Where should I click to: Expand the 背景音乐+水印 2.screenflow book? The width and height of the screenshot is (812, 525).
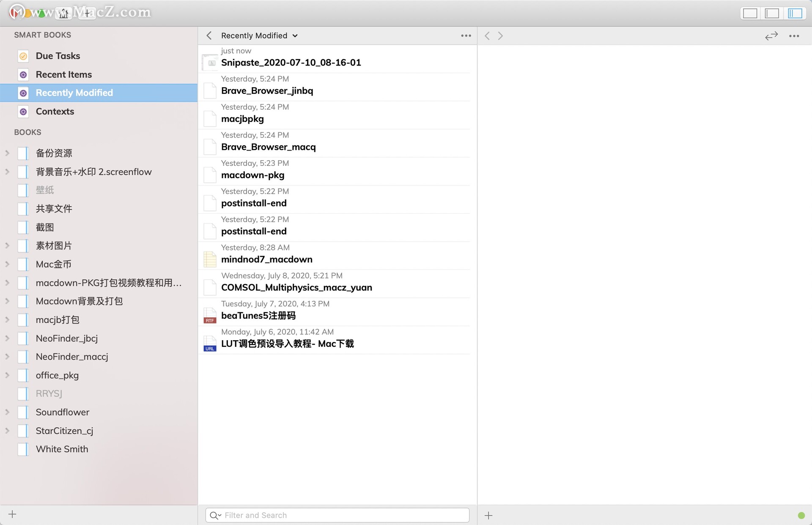click(x=7, y=172)
